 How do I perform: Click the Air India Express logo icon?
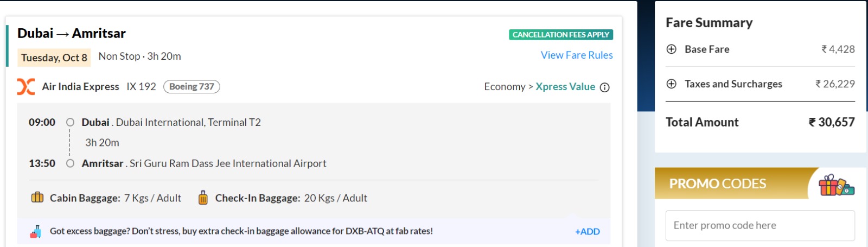point(25,87)
